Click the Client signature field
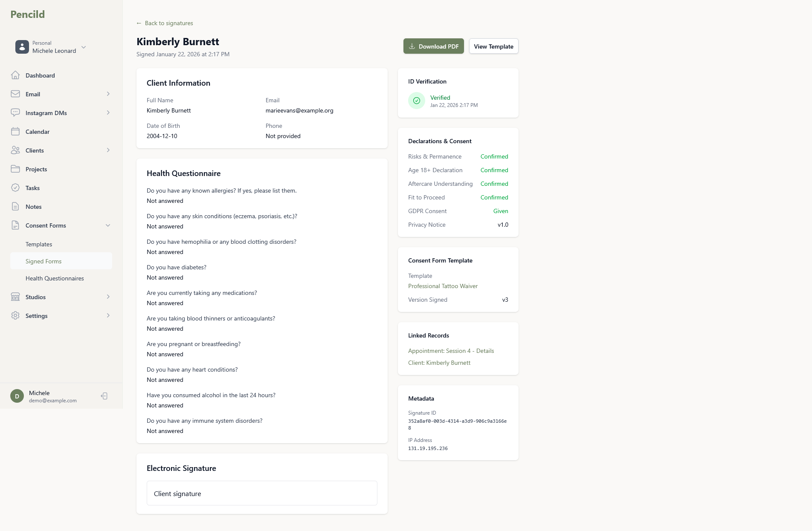Screen dimensions: 812x531 262,493
